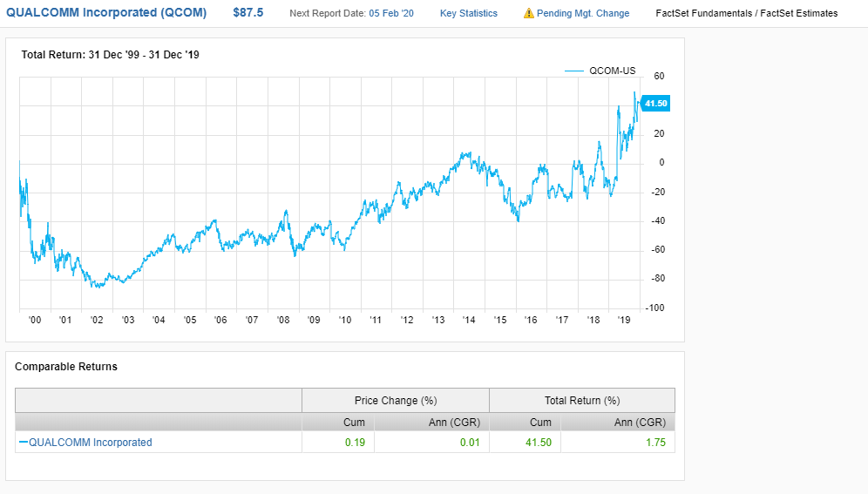
Task: Click the 60 y-axis label
Action: (659, 77)
